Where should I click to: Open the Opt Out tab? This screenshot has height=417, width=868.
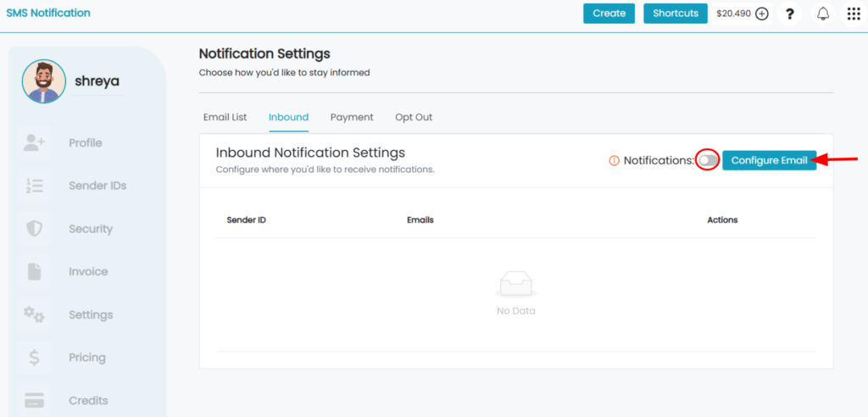pos(414,118)
